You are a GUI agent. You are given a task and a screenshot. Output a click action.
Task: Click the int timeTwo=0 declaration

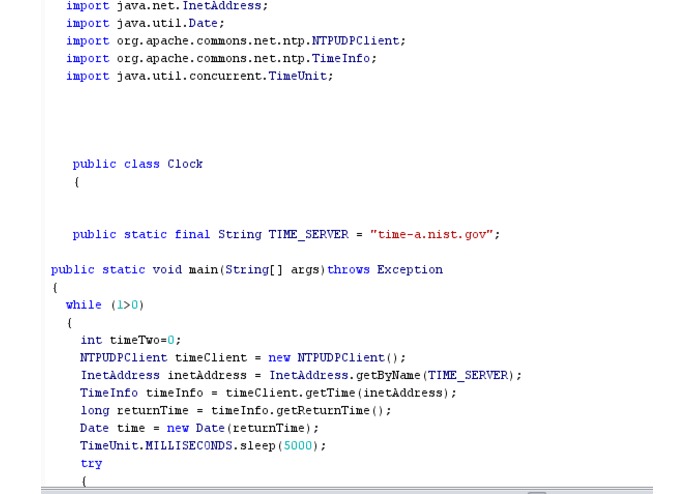click(131, 340)
